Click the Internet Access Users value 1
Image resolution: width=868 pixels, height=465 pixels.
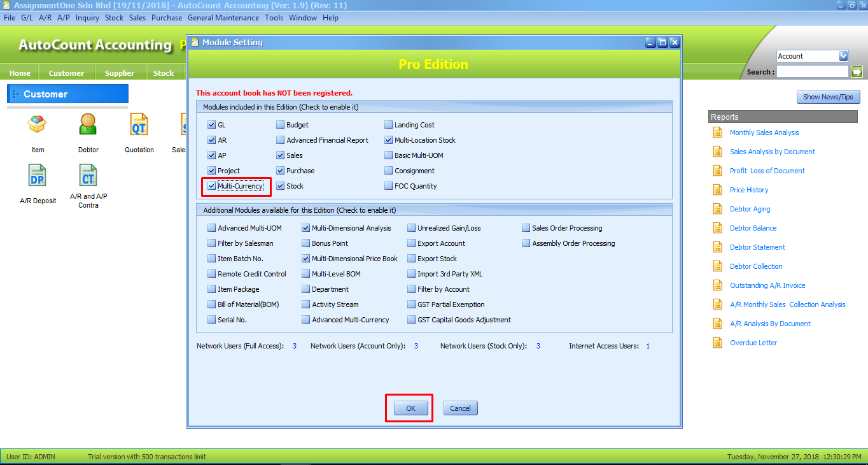tap(648, 346)
